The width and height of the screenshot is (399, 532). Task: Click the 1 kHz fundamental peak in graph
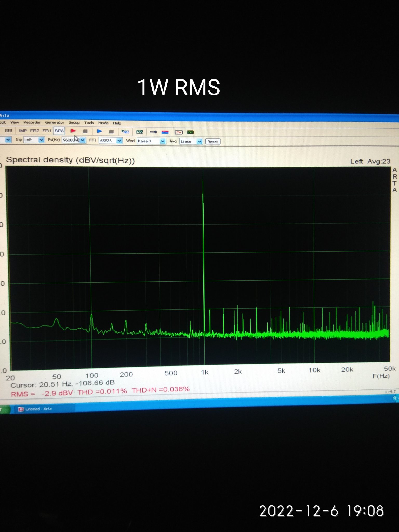(203, 181)
